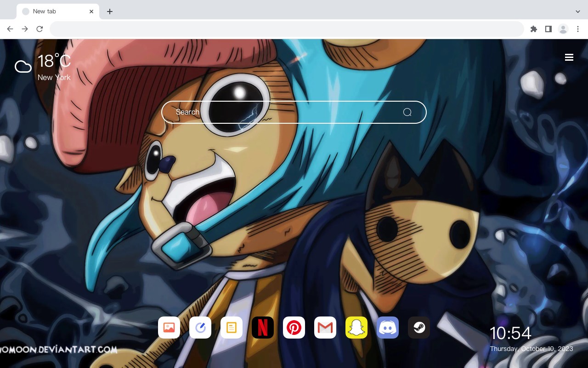
Task: Click the cloud weather icon
Action: (23, 67)
